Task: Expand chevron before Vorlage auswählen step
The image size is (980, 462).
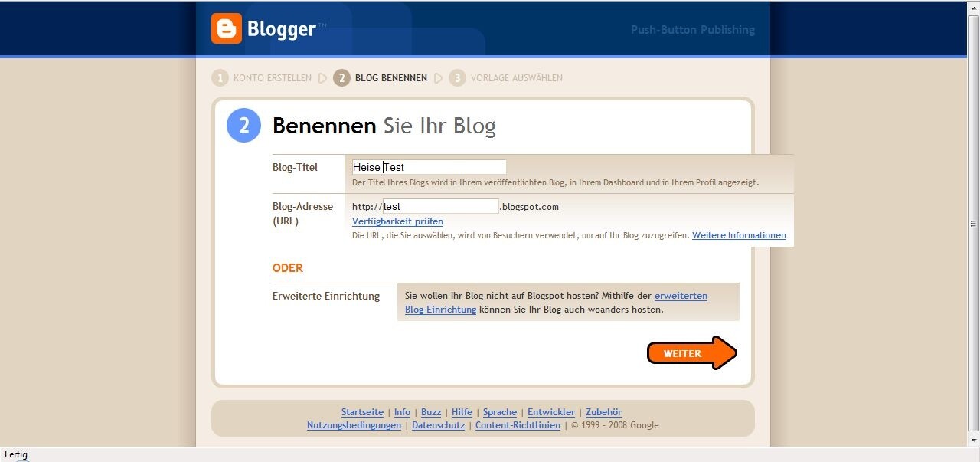Action: click(x=438, y=77)
